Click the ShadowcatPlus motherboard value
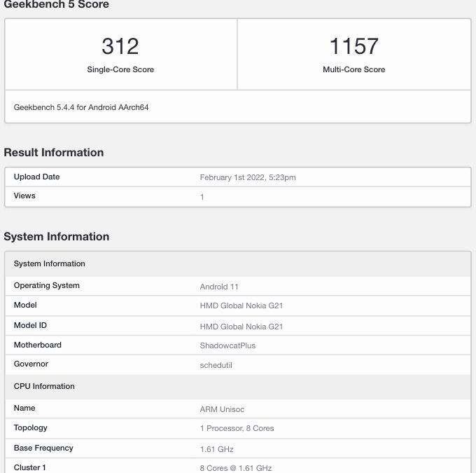 pos(227,345)
